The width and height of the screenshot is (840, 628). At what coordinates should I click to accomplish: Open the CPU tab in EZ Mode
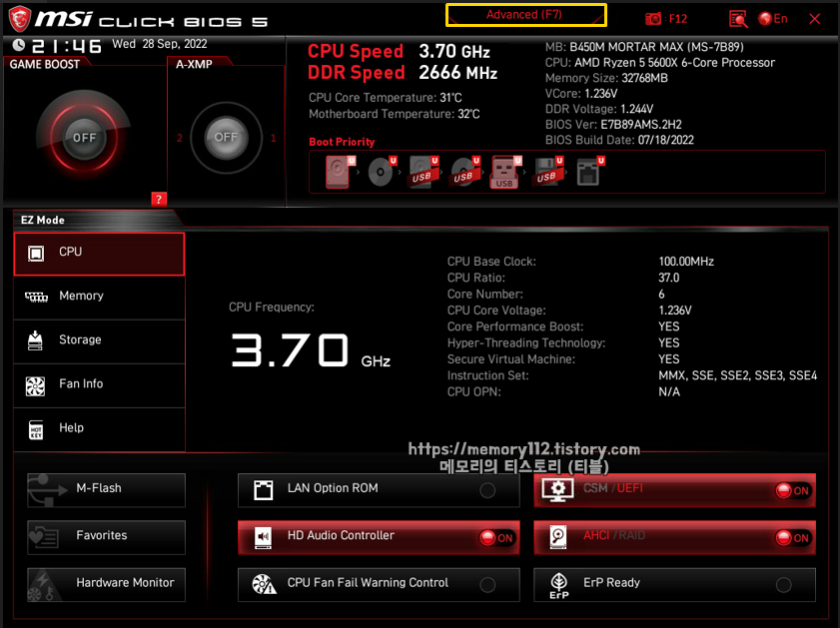point(99,254)
